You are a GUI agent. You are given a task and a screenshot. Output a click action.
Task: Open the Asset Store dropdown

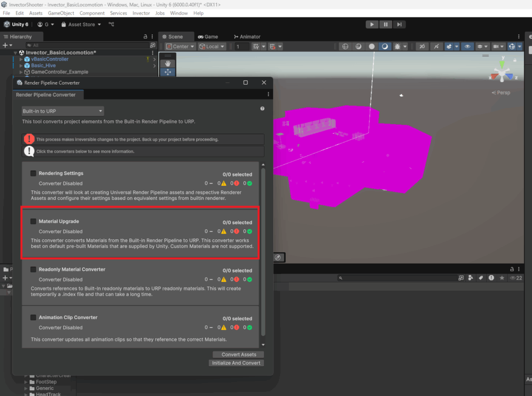coord(81,24)
